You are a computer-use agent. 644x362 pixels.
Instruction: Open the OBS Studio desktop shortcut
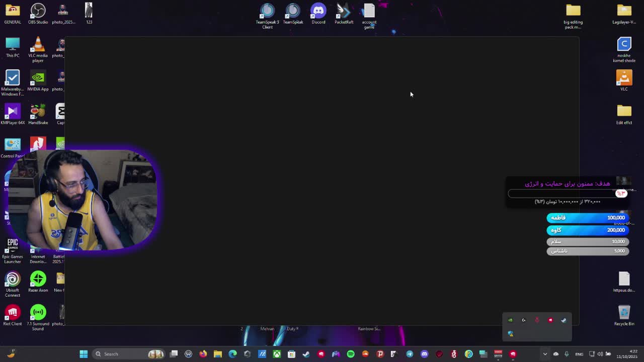click(38, 14)
